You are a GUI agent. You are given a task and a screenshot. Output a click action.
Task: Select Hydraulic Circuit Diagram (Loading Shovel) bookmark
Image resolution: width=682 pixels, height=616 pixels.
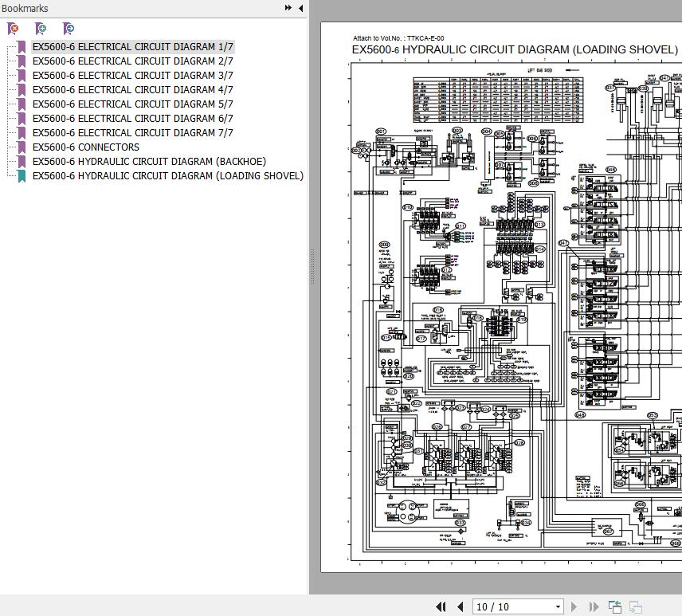tap(167, 176)
